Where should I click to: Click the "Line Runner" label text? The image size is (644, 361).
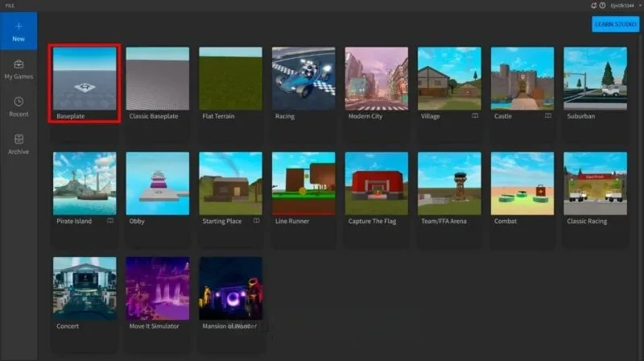[x=292, y=222]
